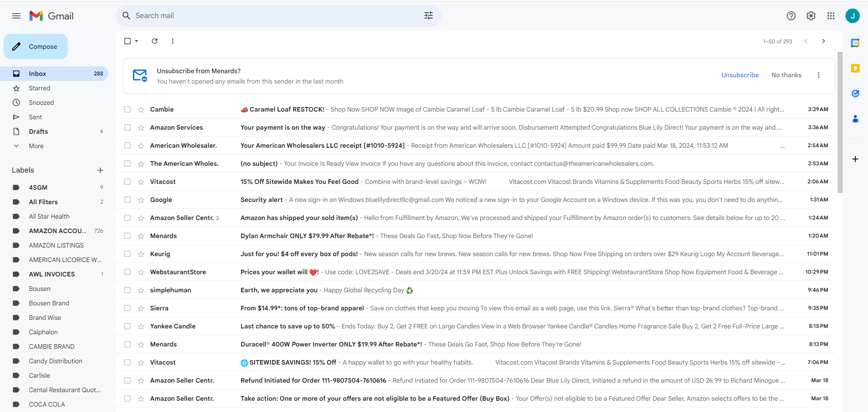The width and height of the screenshot is (868, 412).
Task: Open the Earth, we appreciate you email
Action: click(x=476, y=290)
